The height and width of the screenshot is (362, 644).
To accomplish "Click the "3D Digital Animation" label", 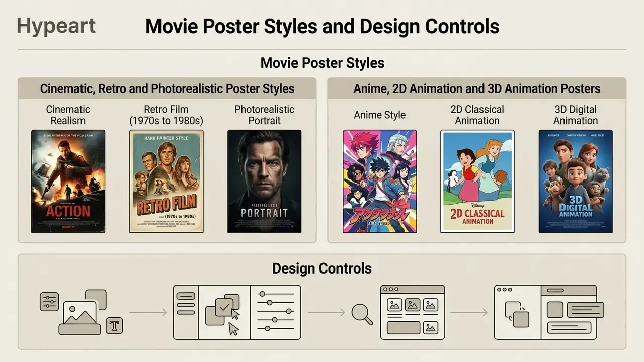I will pos(576,115).
